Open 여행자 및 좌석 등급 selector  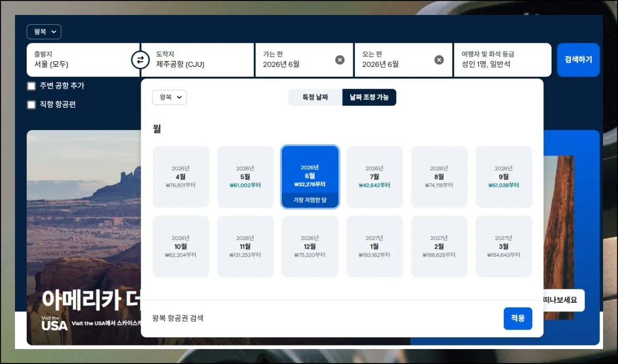click(x=502, y=60)
